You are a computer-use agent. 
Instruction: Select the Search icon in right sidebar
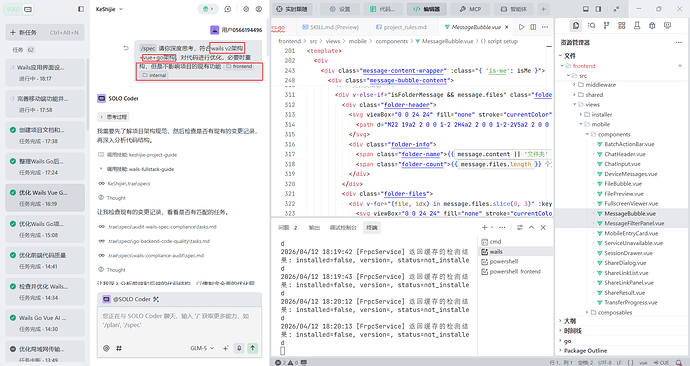tap(591, 26)
